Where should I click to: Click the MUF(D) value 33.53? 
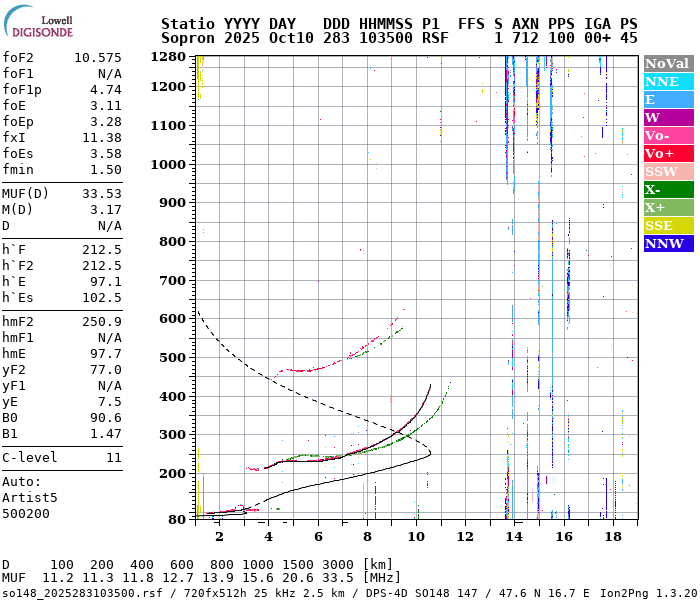(101, 194)
